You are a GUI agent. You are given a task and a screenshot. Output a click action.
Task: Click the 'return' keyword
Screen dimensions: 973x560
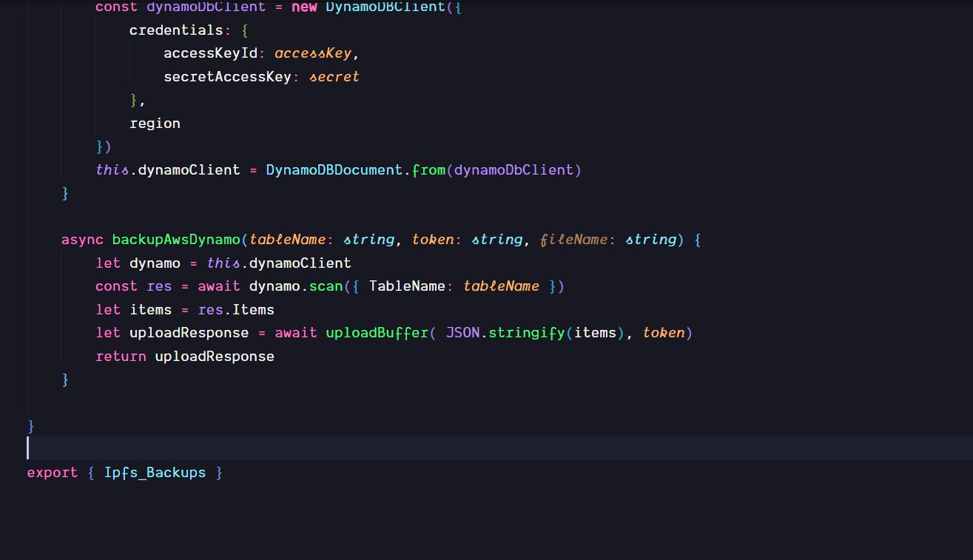tap(121, 357)
